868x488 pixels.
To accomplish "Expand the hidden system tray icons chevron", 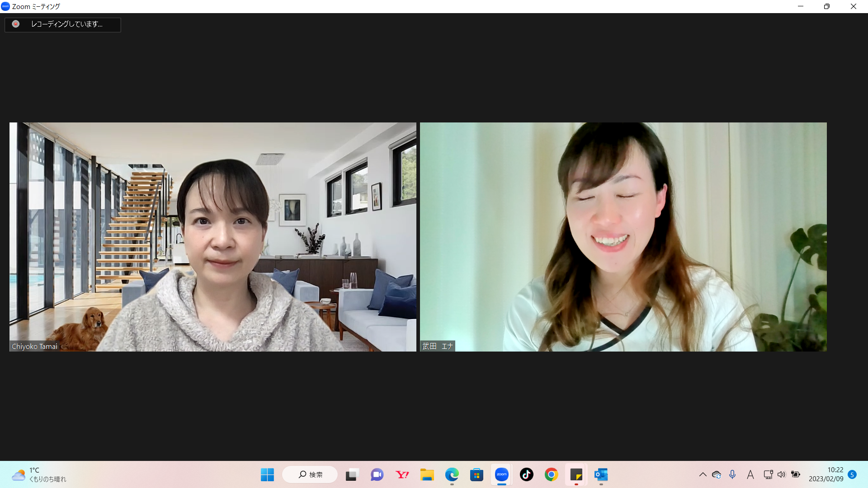I will click(703, 474).
